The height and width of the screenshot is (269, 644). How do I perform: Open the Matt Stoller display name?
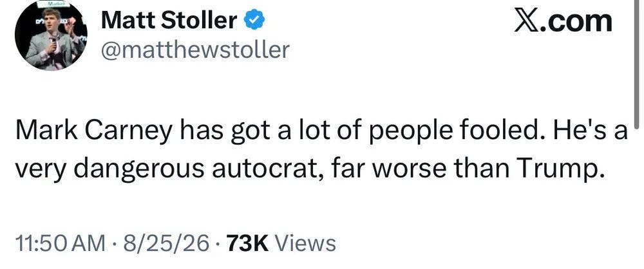coord(169,21)
